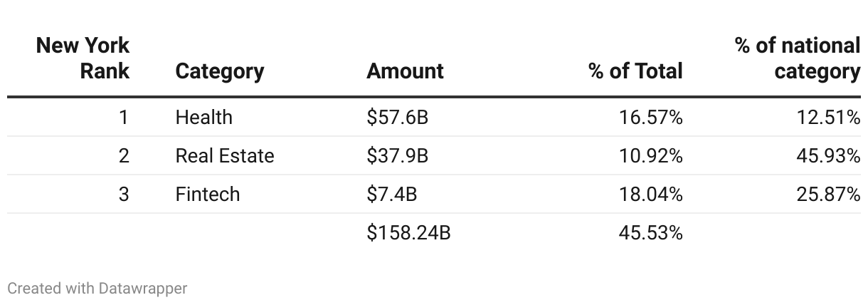Select the "Amount" column header
Image resolution: width=868 pixels, height=305 pixels.
pos(405,71)
